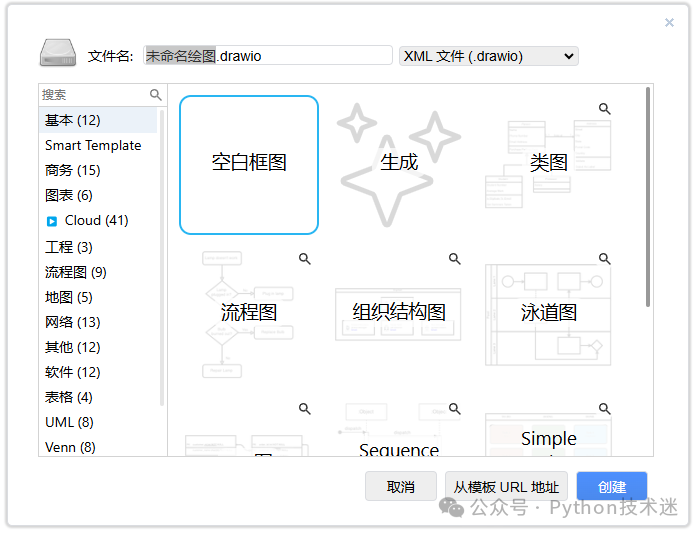Focus the 搜索 template search field
This screenshot has height=535, width=700.
coord(95,95)
